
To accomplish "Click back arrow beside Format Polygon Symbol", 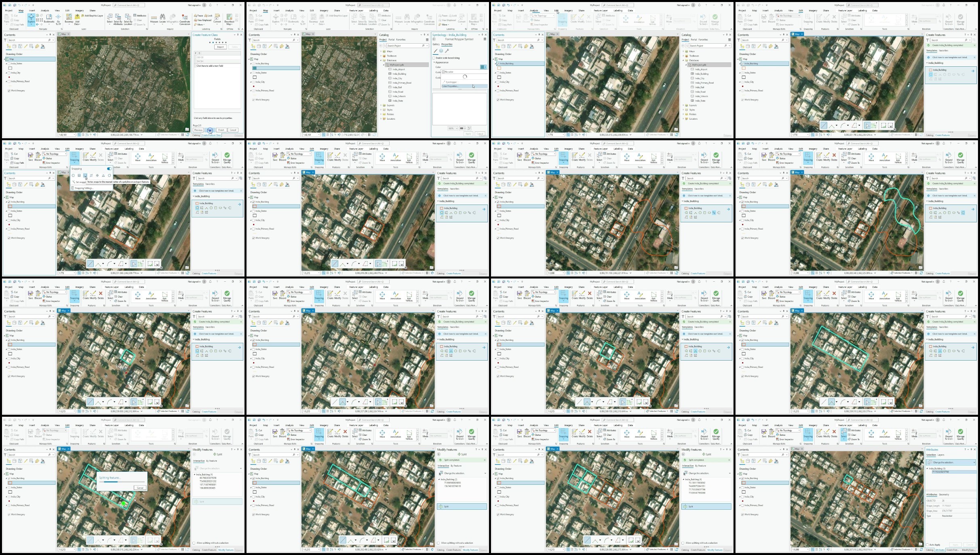I will [x=434, y=39].
